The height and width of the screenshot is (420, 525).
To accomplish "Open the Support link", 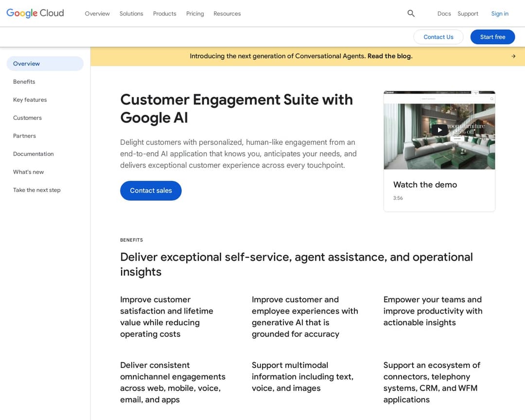I will pyautogui.click(x=468, y=14).
